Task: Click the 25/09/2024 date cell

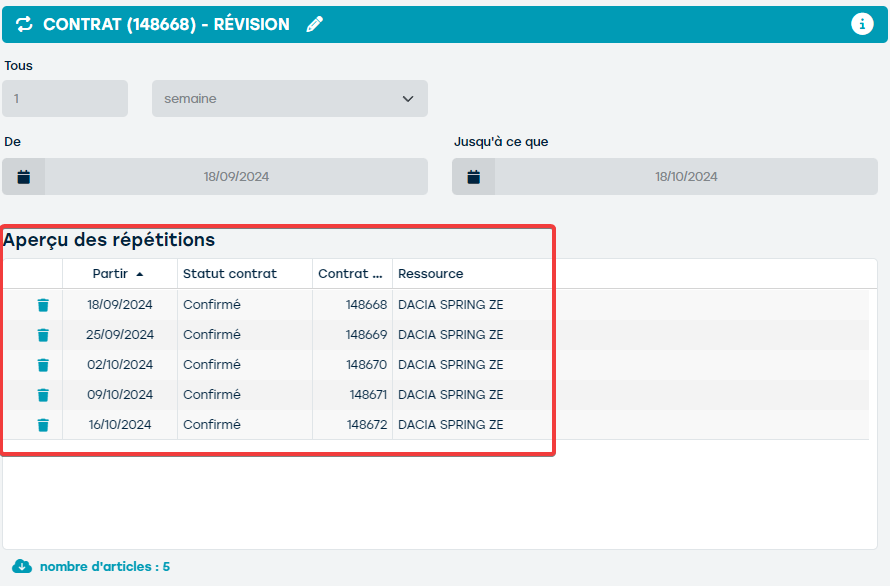Action: [x=120, y=335]
